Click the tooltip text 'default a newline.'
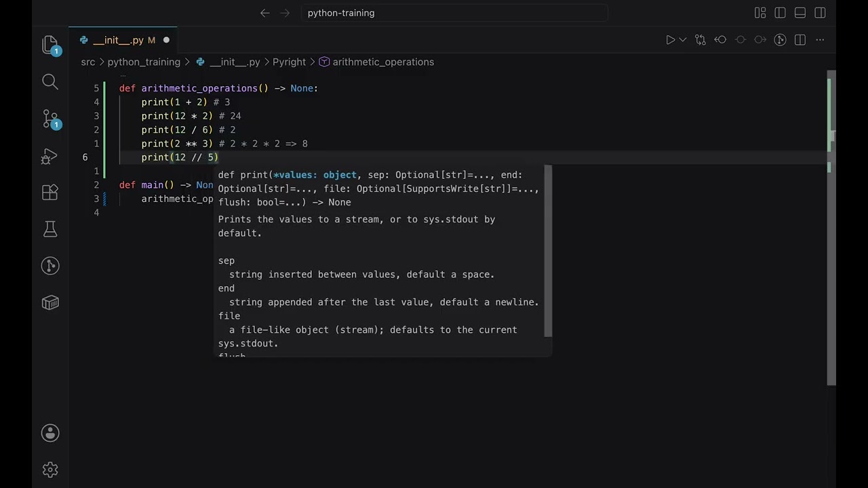The width and height of the screenshot is (868, 488). click(489, 302)
